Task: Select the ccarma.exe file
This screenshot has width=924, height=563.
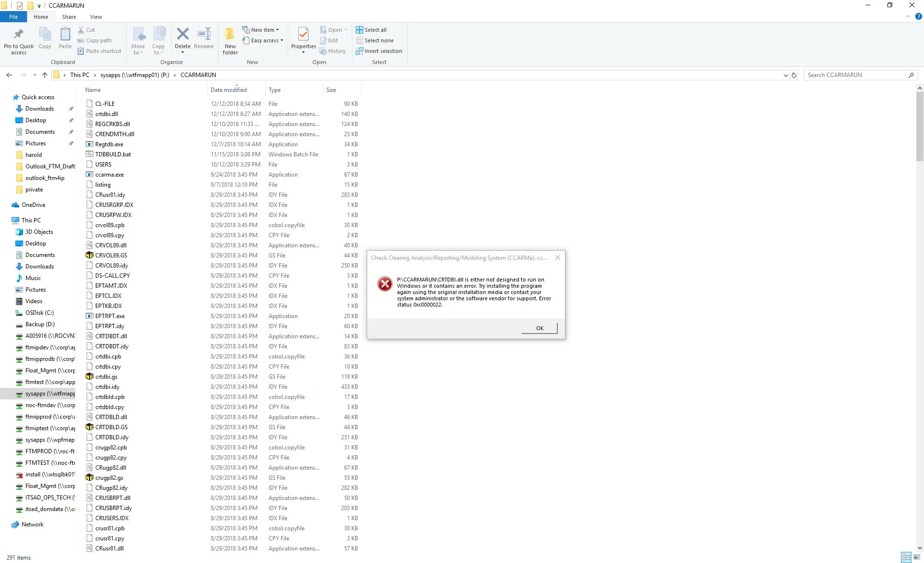Action: click(109, 175)
